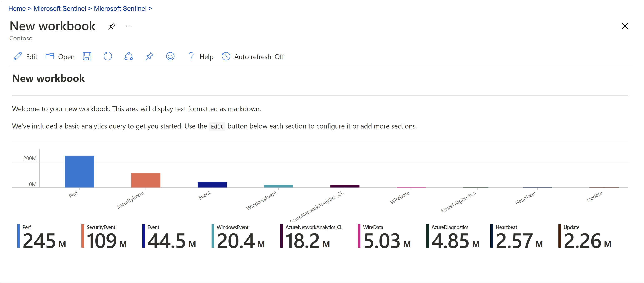Open the first Microsoft Sentinel breadcrumb
This screenshot has width=644, height=283.
pyautogui.click(x=60, y=9)
